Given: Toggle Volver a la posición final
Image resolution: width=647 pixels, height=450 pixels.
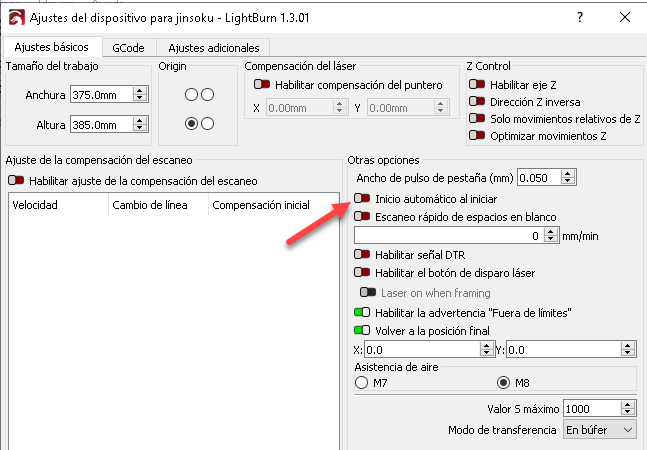Looking at the screenshot, I should coord(362,330).
